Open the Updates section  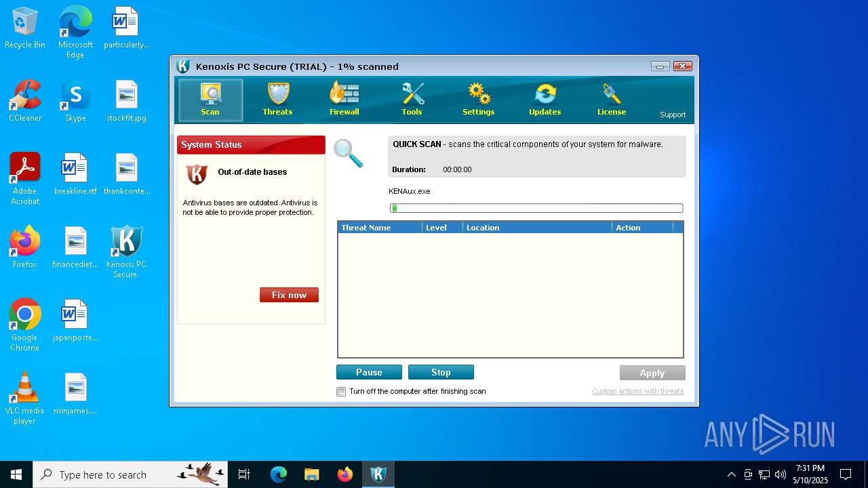point(545,100)
